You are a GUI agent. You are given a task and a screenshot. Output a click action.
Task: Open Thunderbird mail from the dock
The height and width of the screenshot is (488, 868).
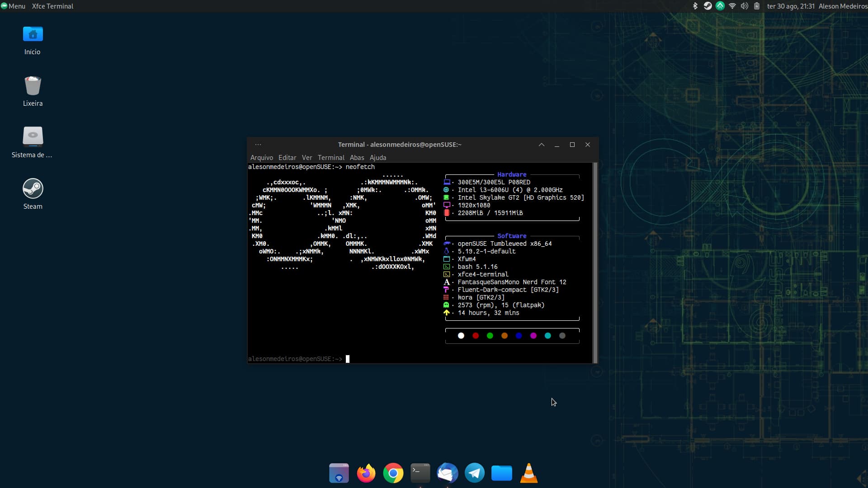point(448,473)
